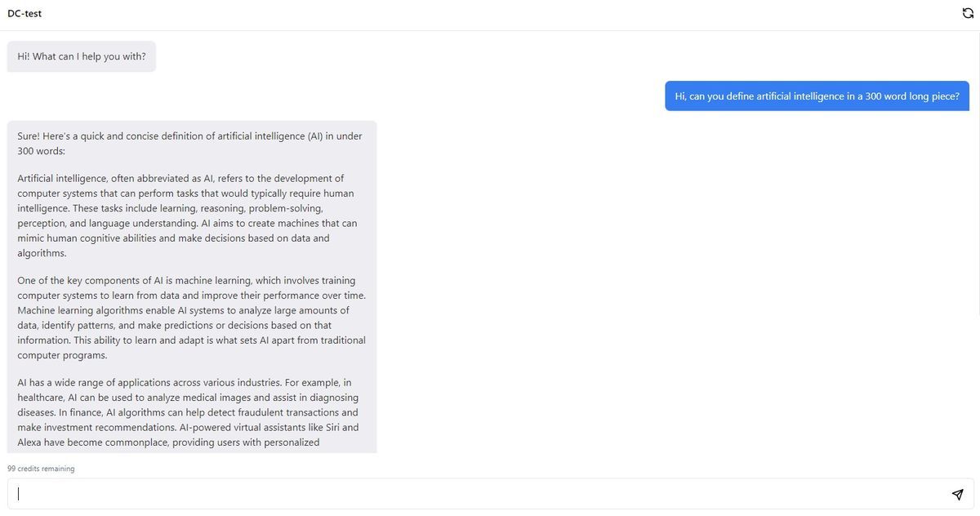Click the DC-test title
The height and width of the screenshot is (516, 980).
pyautogui.click(x=24, y=14)
